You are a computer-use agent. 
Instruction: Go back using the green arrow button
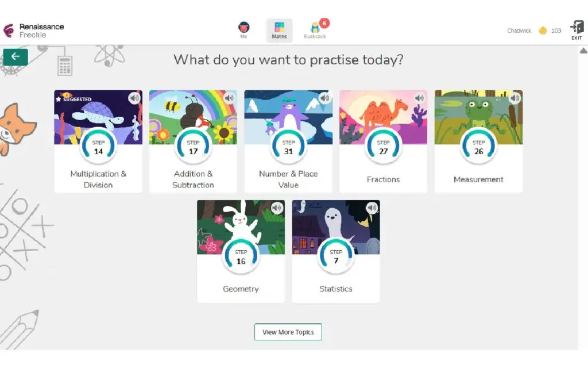click(x=16, y=56)
